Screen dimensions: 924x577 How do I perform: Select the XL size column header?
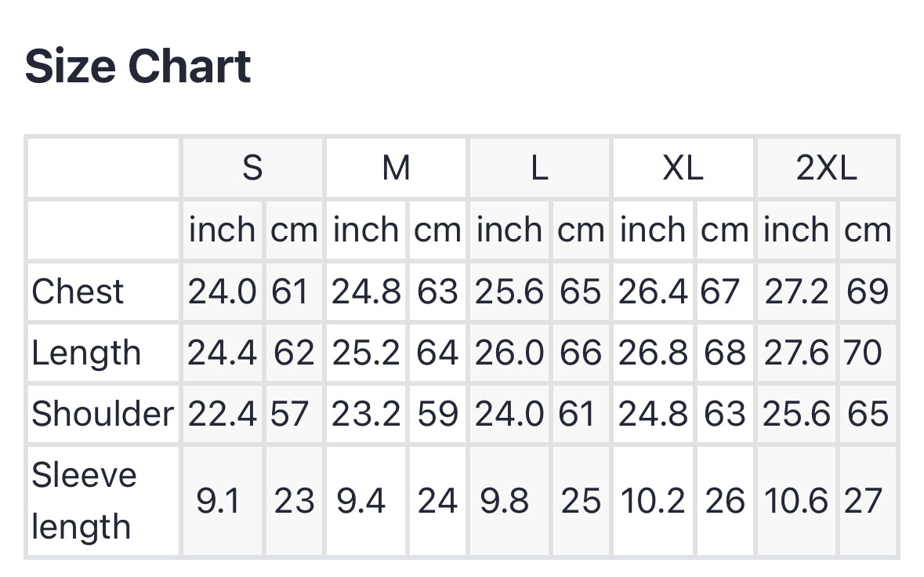tap(683, 168)
